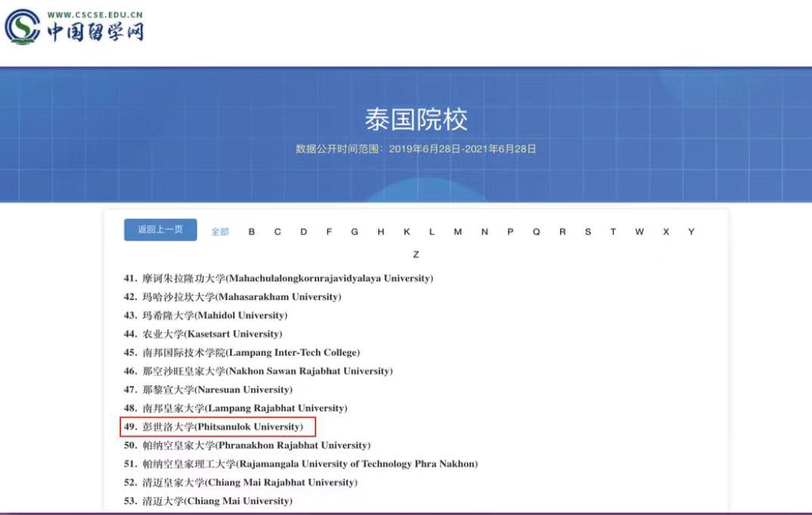Click the 数据公开时间范围 date range text

[x=416, y=149]
